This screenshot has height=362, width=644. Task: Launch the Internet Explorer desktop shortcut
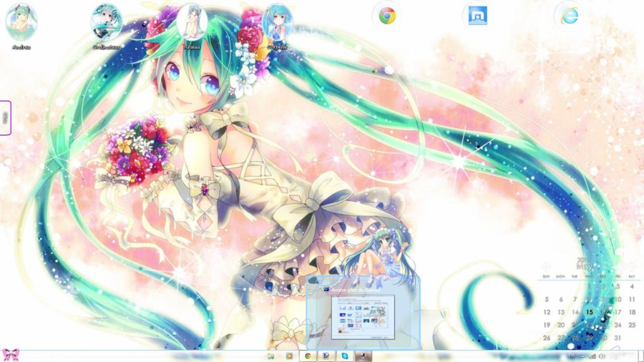569,16
